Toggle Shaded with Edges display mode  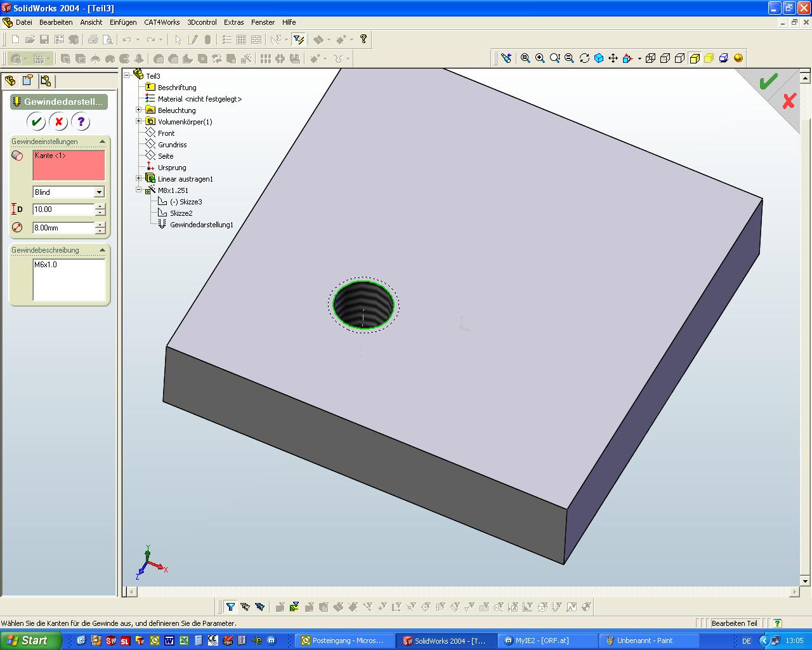(695, 58)
